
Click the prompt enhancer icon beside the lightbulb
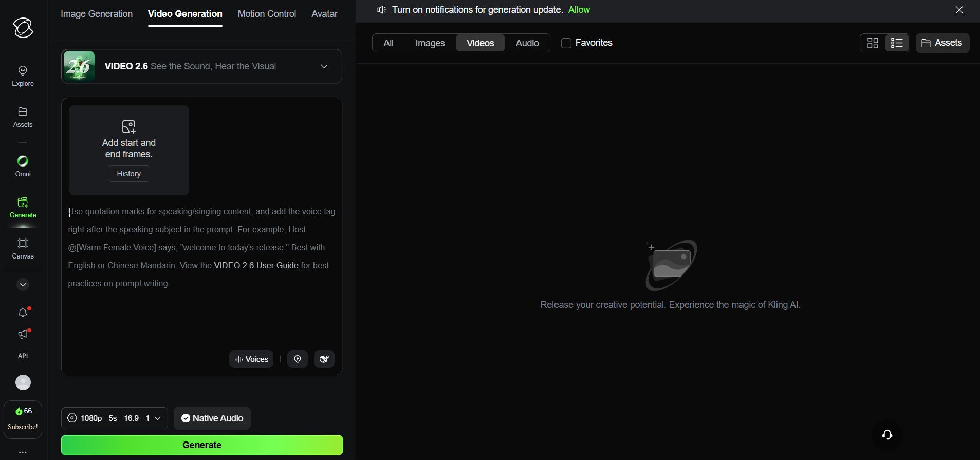coord(324,359)
